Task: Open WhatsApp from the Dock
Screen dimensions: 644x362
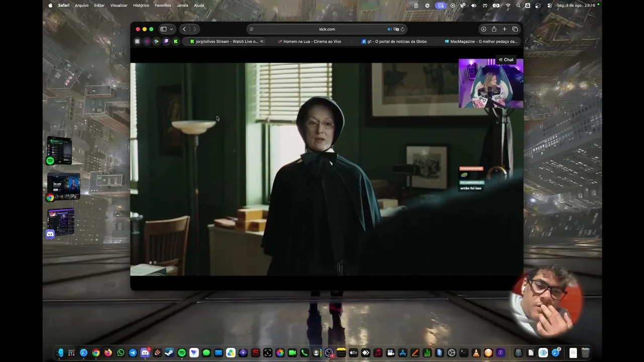Action: 121,353
